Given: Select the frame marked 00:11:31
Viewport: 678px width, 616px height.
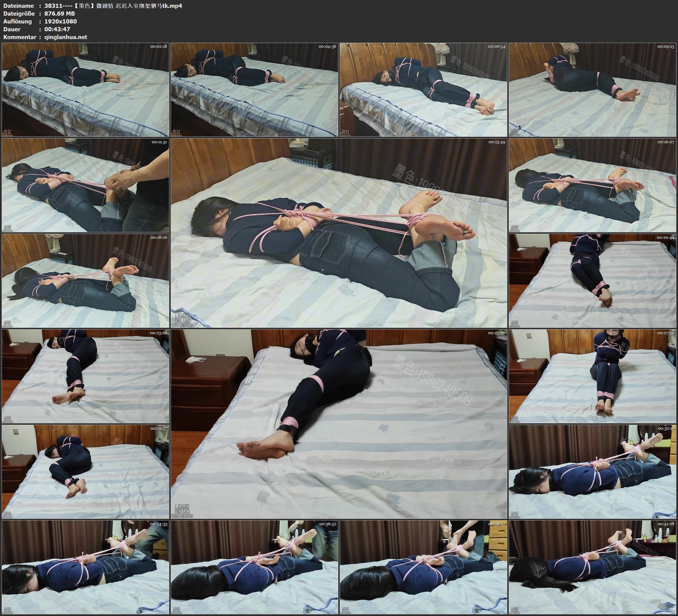Looking at the screenshot, I should [85, 185].
